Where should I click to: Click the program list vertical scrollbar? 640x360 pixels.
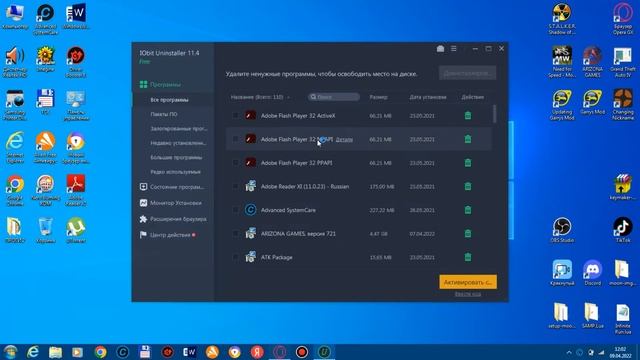click(x=495, y=113)
